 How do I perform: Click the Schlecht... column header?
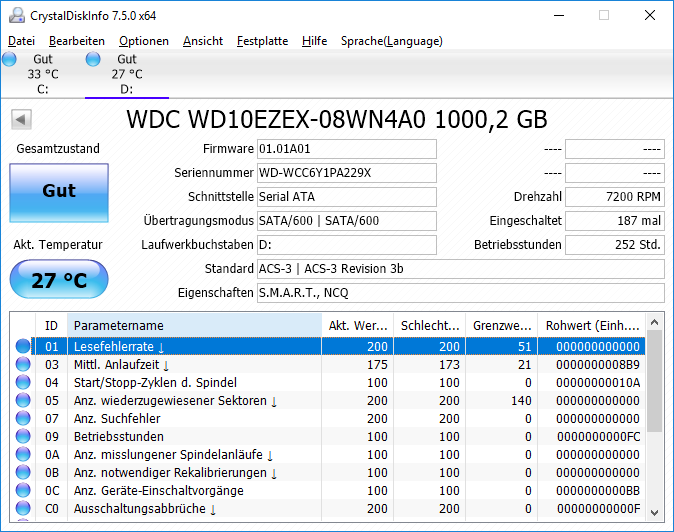429,326
